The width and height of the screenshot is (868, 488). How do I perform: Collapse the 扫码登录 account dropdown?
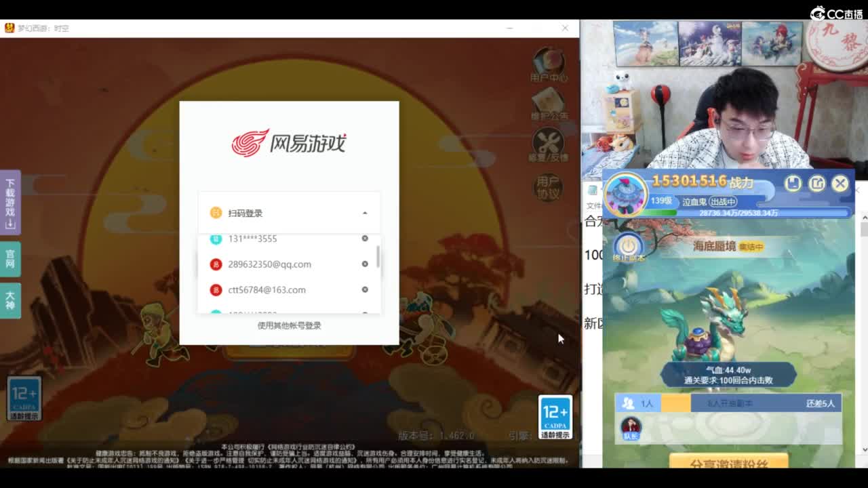tap(289, 213)
